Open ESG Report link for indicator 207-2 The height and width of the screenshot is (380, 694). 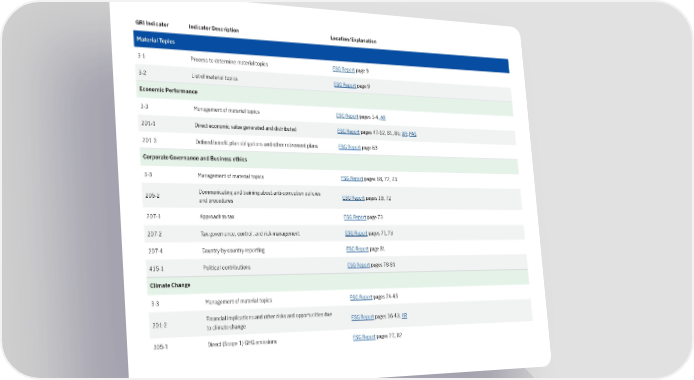pyautogui.click(x=356, y=233)
